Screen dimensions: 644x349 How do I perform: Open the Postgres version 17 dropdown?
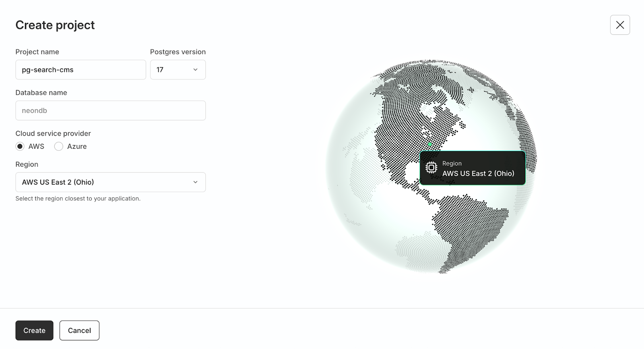coord(178,70)
